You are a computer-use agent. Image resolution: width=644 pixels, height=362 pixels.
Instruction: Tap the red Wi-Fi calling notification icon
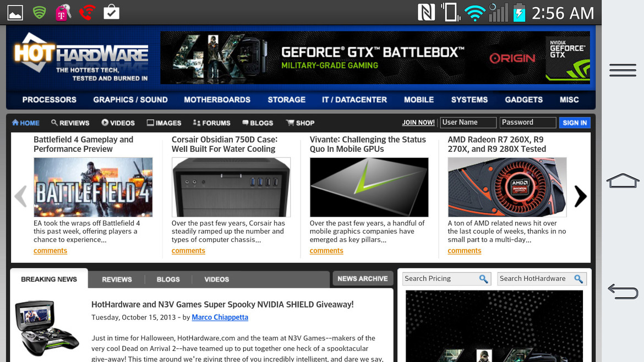coord(87,12)
